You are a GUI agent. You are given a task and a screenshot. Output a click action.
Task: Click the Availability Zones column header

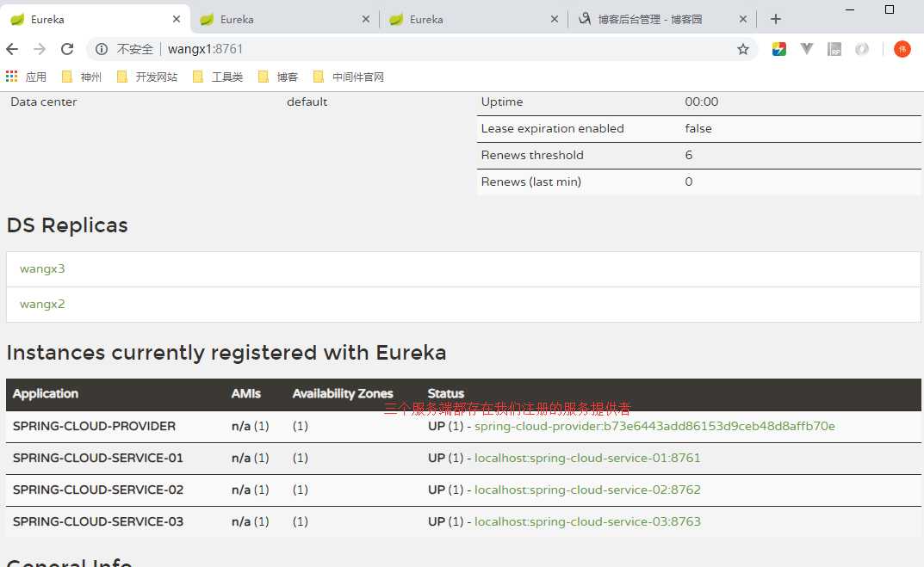(343, 394)
